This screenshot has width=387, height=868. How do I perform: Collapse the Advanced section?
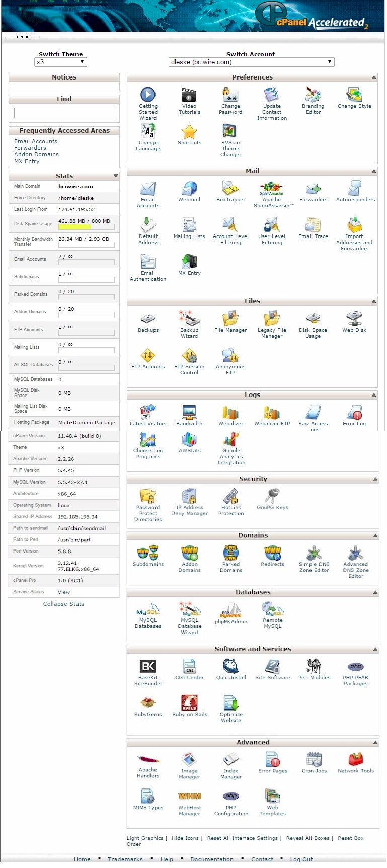[375, 743]
